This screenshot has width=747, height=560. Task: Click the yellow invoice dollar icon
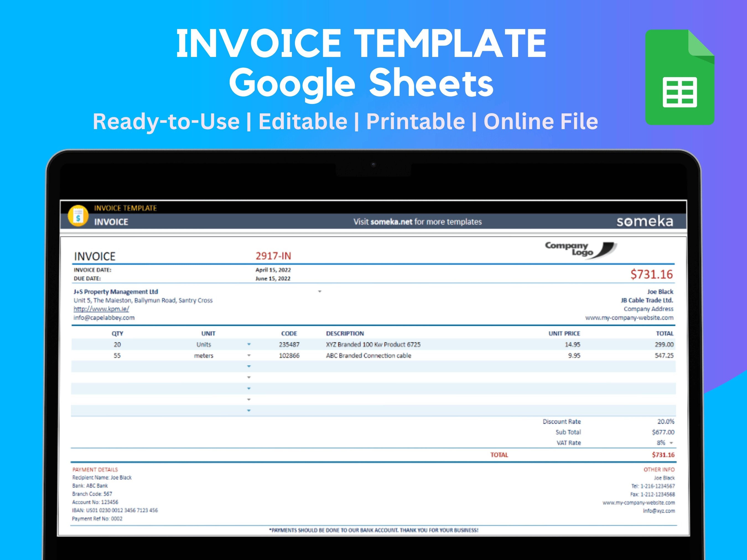pyautogui.click(x=78, y=216)
